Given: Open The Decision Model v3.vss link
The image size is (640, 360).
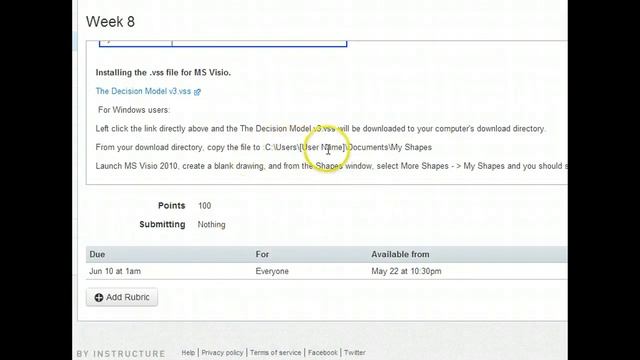Looking at the screenshot, I should (143, 91).
